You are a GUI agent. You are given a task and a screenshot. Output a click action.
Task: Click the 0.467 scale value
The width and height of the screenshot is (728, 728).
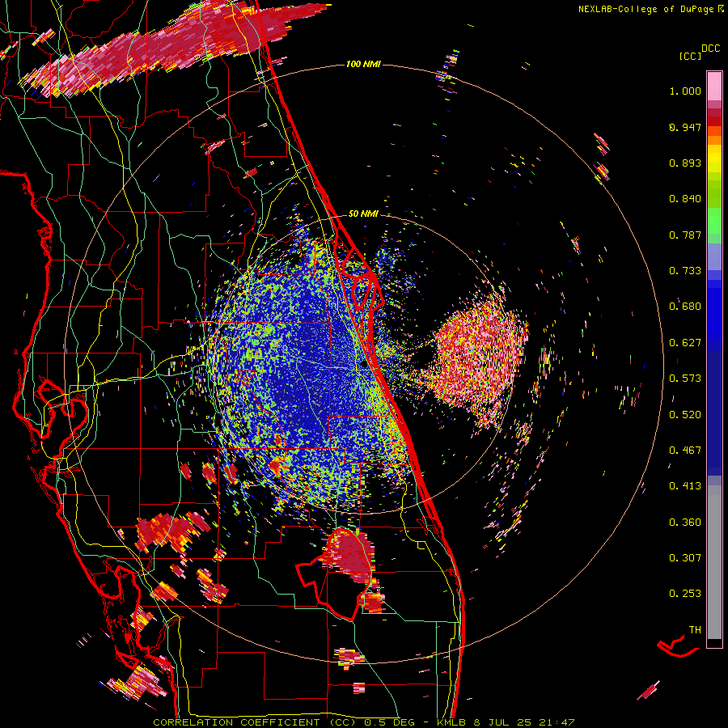685,451
